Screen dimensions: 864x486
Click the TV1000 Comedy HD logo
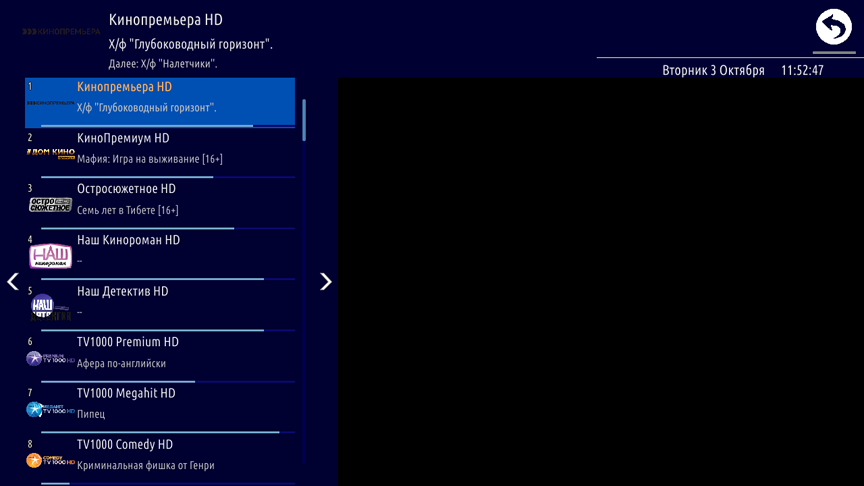(50, 460)
